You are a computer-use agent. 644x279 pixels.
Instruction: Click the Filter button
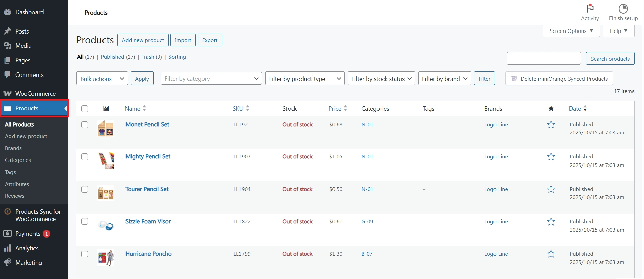click(x=484, y=79)
